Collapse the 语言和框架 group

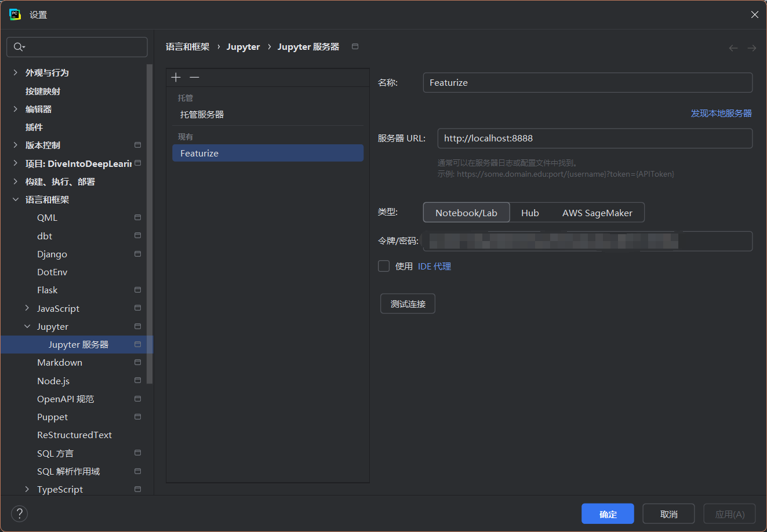point(16,199)
